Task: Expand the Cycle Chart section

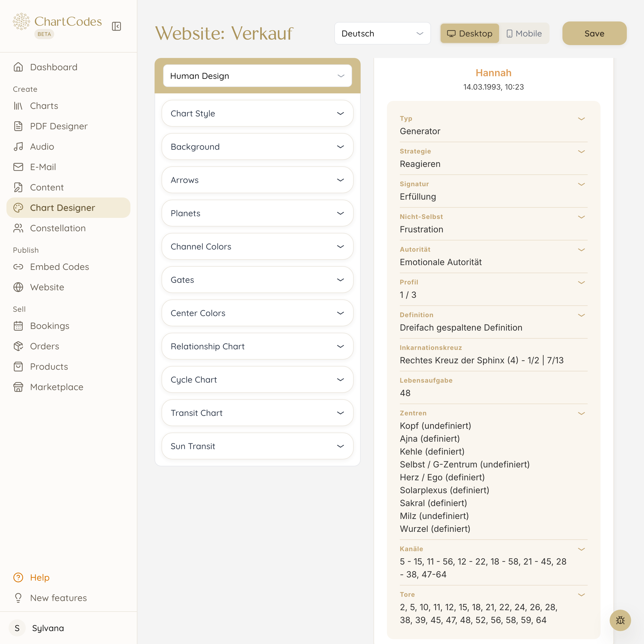Action: (257, 380)
